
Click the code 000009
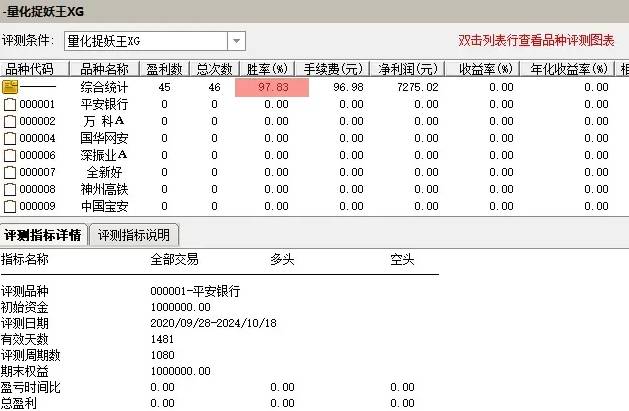point(37,207)
